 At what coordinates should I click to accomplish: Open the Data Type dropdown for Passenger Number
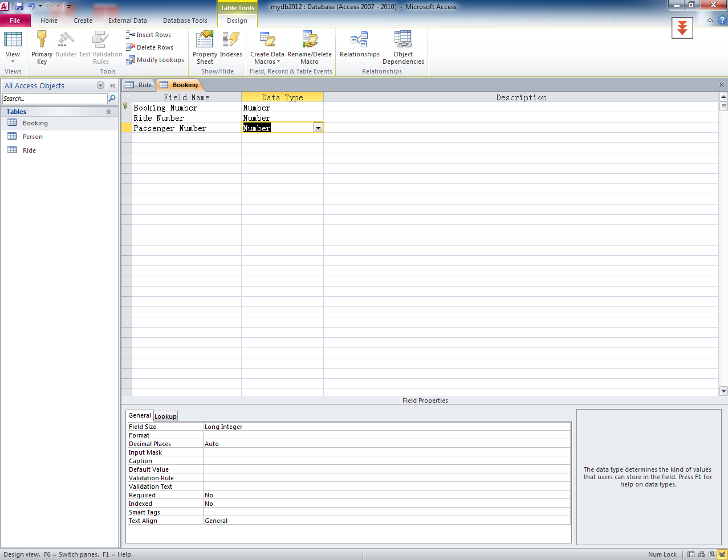point(318,128)
